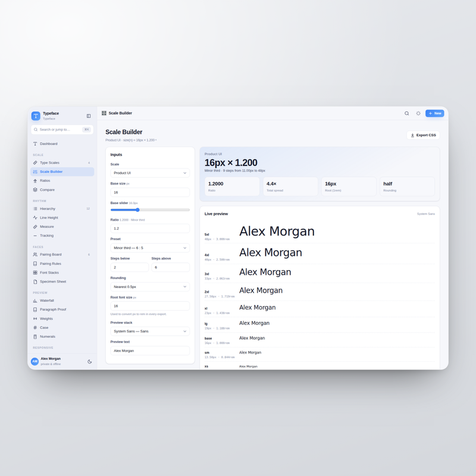Click the Case hash icon
The width and height of the screenshot is (476, 476).
point(35,328)
